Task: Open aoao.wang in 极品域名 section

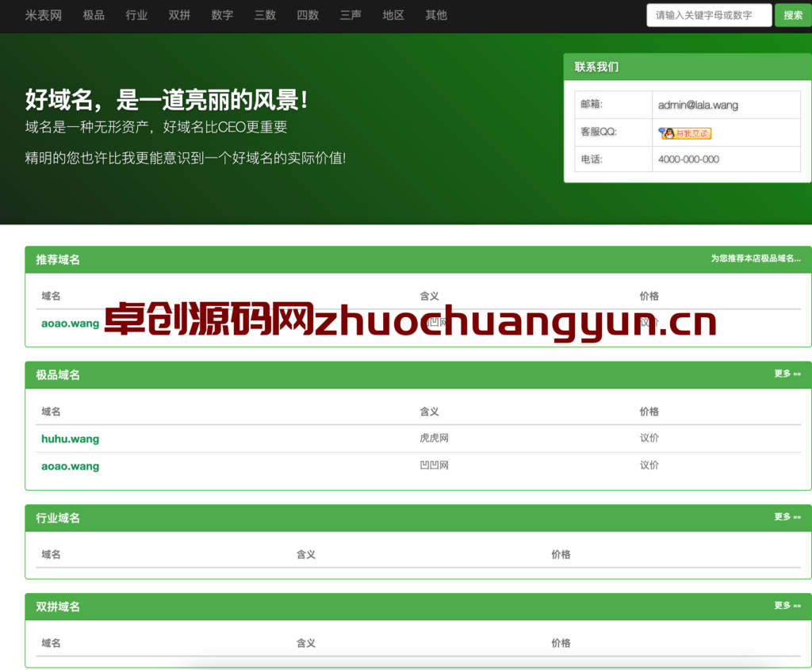Action: (70, 466)
